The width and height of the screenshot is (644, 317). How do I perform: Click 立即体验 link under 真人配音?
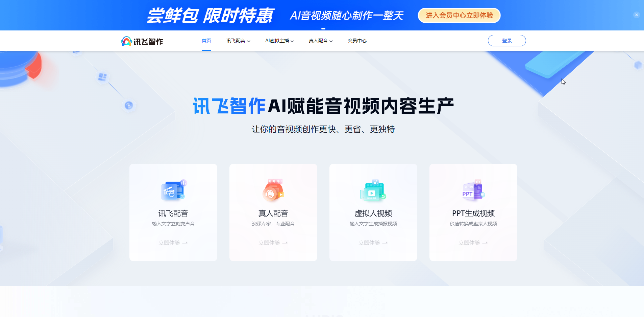(269, 243)
